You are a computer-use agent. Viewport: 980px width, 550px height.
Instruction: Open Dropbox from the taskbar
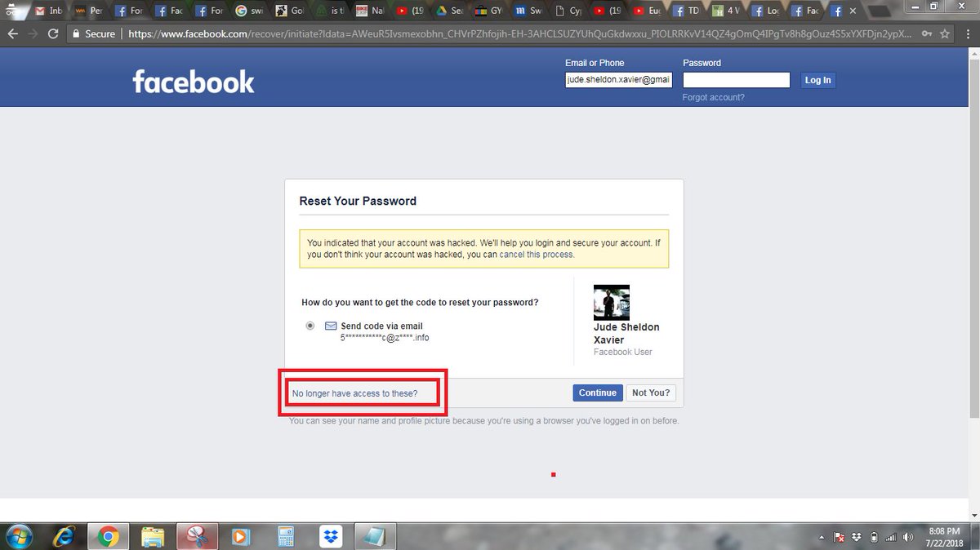331,536
